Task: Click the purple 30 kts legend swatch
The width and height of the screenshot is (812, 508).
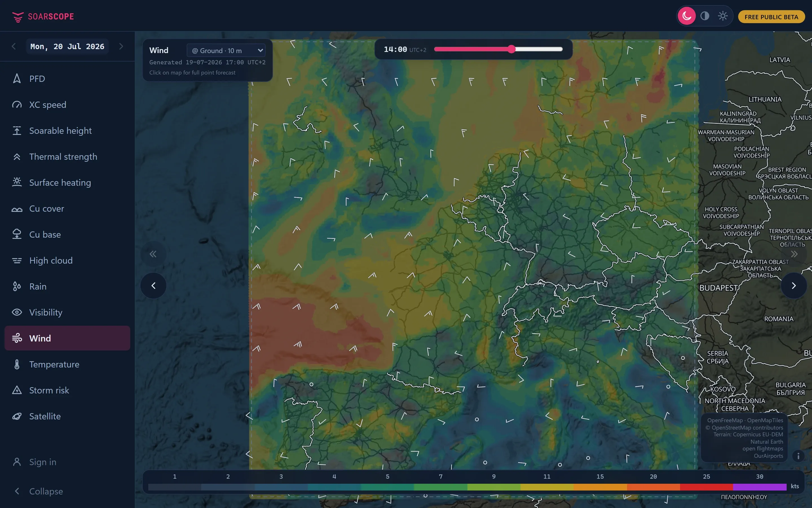Action: pos(760,487)
